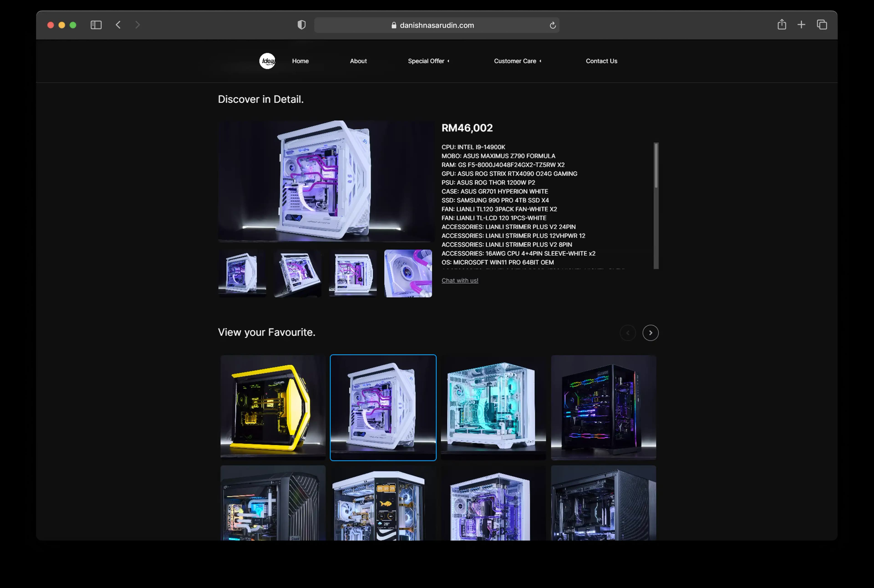Click the Ideal logo in navbar
Viewport: 874px width, 588px height.
point(267,61)
